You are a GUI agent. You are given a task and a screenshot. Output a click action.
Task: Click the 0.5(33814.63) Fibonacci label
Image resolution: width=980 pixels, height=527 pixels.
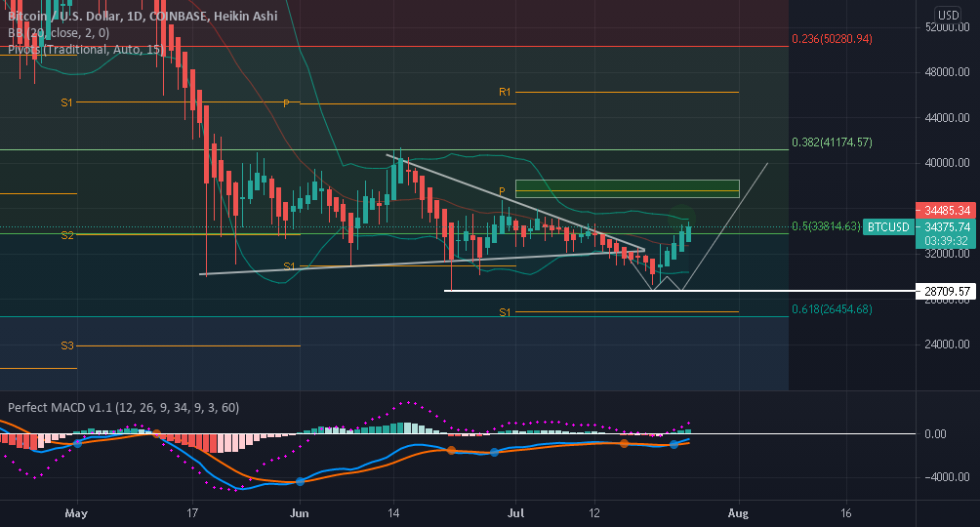tap(826, 226)
